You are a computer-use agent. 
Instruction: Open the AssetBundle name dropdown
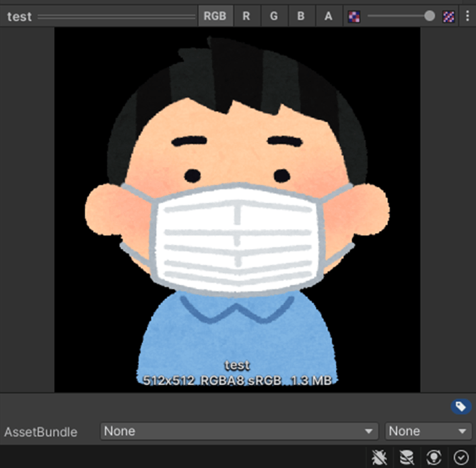(239, 431)
